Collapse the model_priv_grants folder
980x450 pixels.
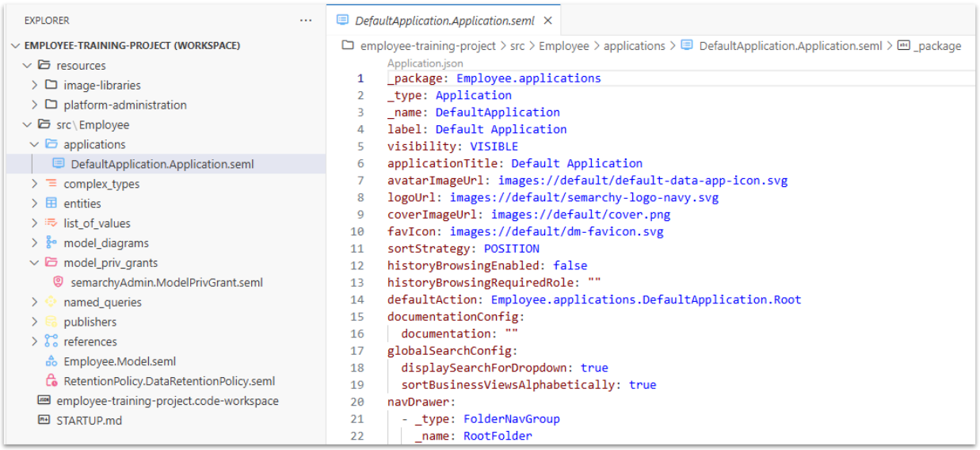[x=34, y=263]
